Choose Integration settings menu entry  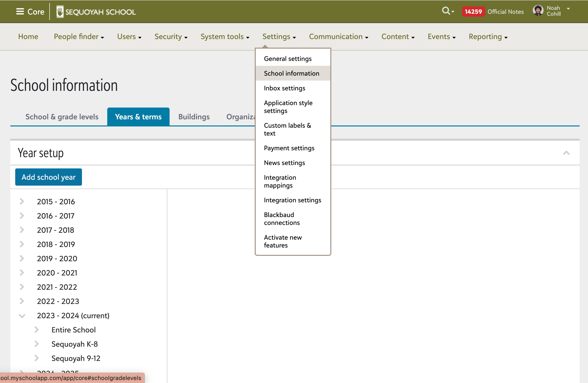click(x=293, y=200)
